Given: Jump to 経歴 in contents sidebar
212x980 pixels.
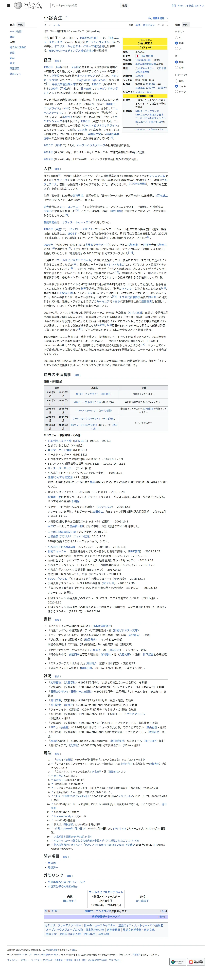Looking at the screenshot, I should (x=12, y=37).
